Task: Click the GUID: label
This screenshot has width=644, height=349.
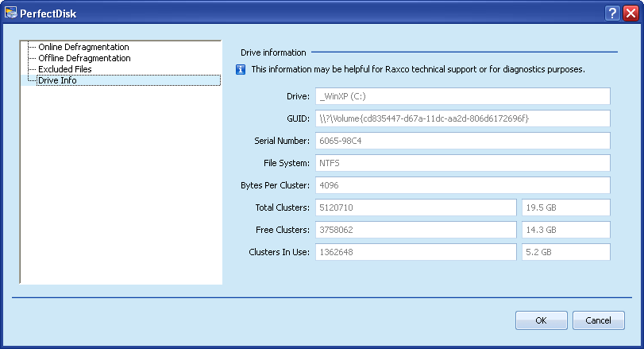Action: click(x=299, y=118)
